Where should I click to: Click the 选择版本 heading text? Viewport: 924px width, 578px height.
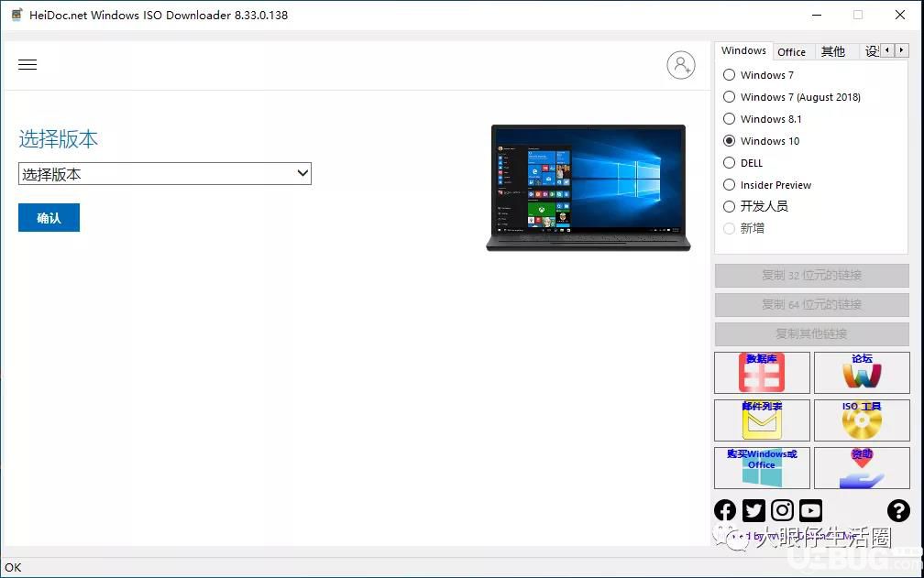pos(59,139)
